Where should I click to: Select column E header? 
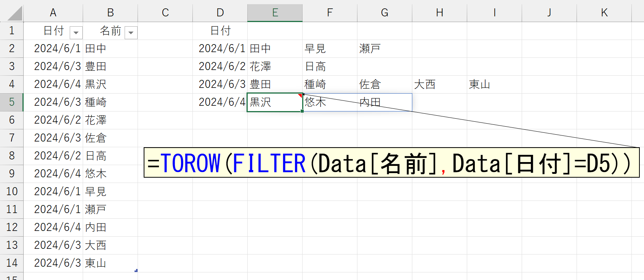pyautogui.click(x=275, y=13)
